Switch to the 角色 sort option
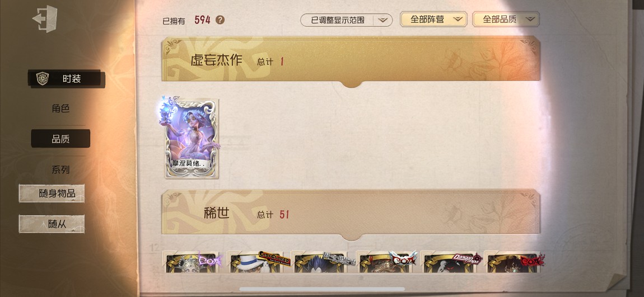This screenshot has width=644, height=297. point(60,109)
